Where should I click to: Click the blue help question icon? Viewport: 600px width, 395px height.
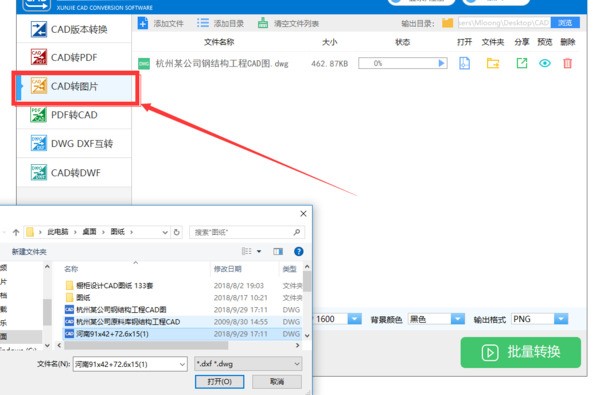pyautogui.click(x=298, y=251)
